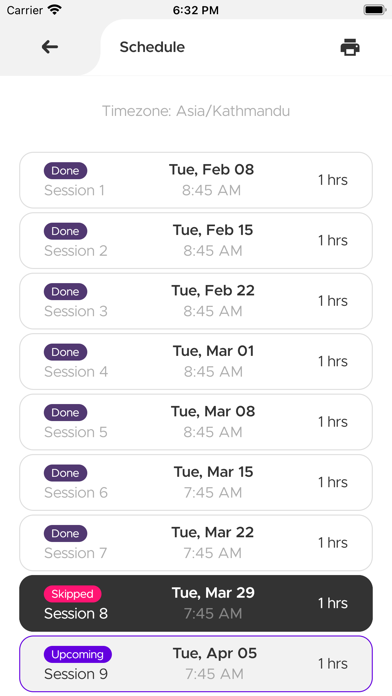Tap the battery indicator icon

click(x=375, y=10)
